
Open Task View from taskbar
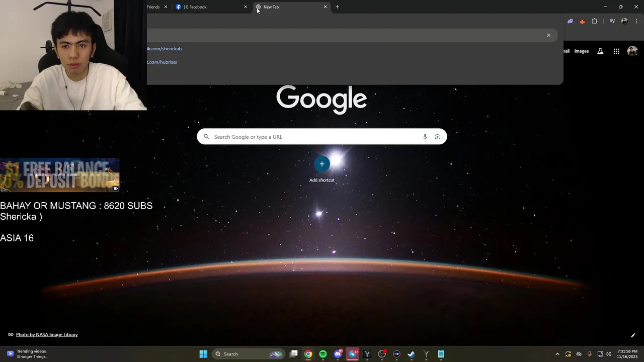tap(294, 354)
